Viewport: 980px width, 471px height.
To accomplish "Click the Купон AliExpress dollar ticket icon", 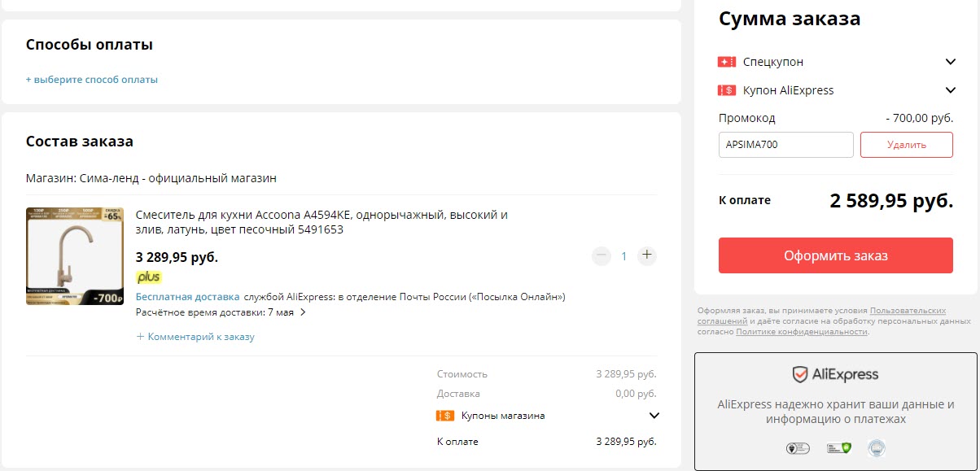I will click(727, 90).
